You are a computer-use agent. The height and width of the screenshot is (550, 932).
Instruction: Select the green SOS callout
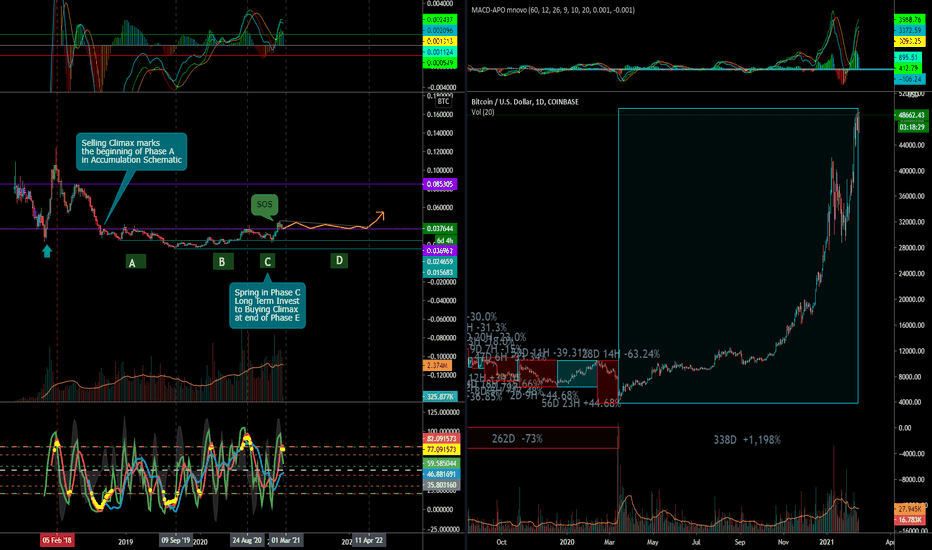tap(265, 205)
